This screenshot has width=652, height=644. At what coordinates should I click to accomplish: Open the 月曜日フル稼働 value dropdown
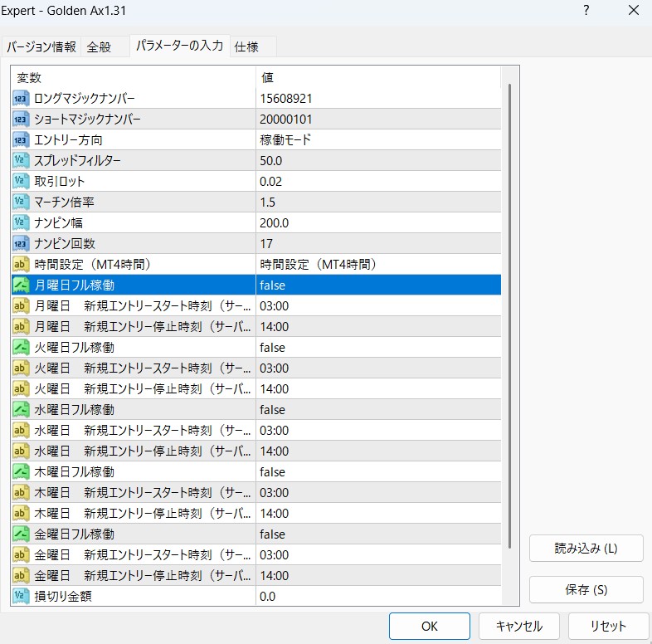point(377,285)
